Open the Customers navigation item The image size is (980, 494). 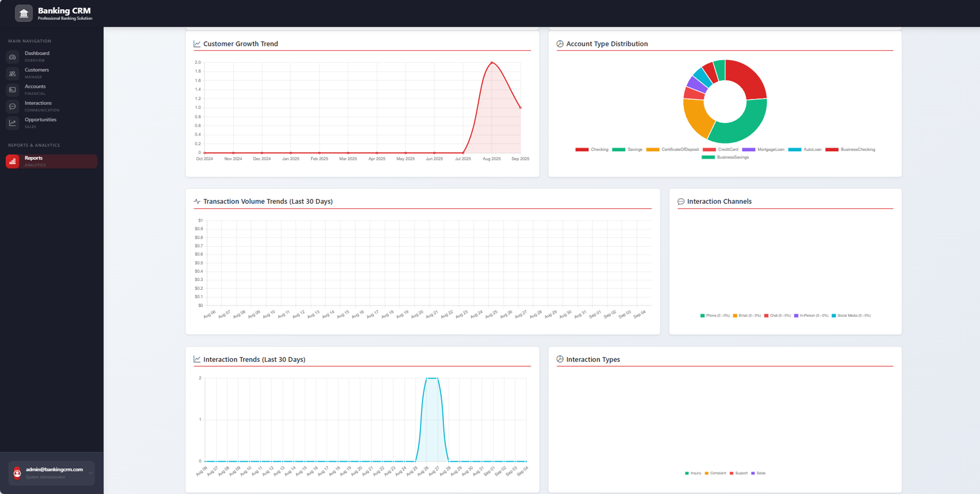[x=37, y=70]
